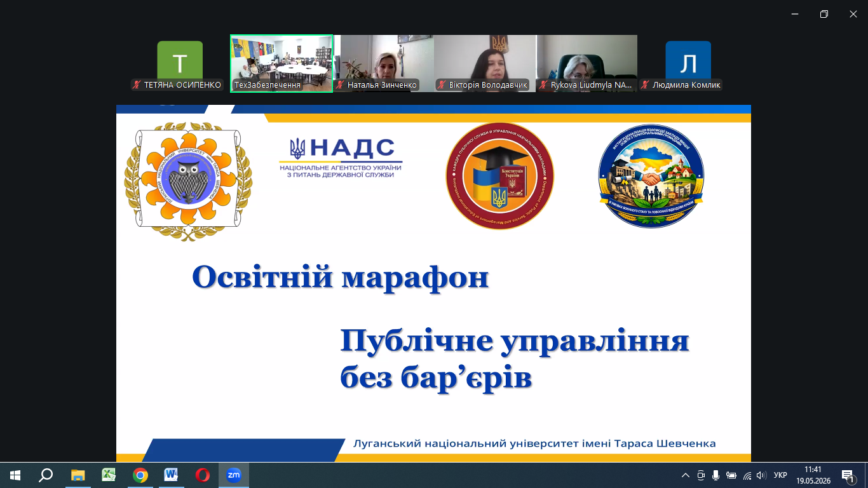Switch to Word from the taskbar
The image size is (868, 488).
172,475
